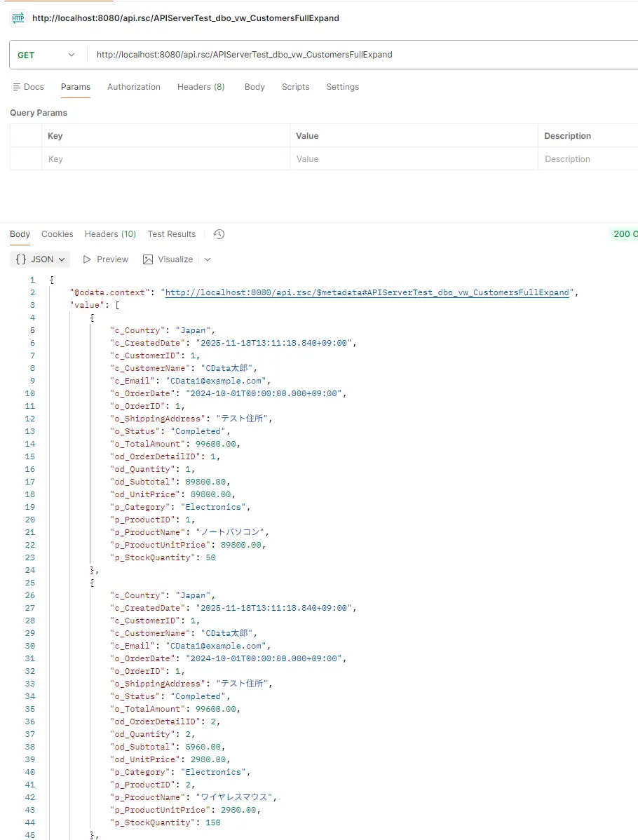Screen dimensions: 638x840
Task: Expand the chevron next to Visualize
Action: (207, 259)
